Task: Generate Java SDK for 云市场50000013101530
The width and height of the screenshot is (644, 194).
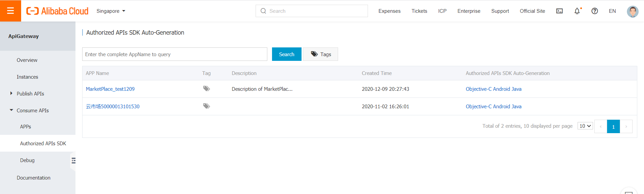Action: pos(517,107)
